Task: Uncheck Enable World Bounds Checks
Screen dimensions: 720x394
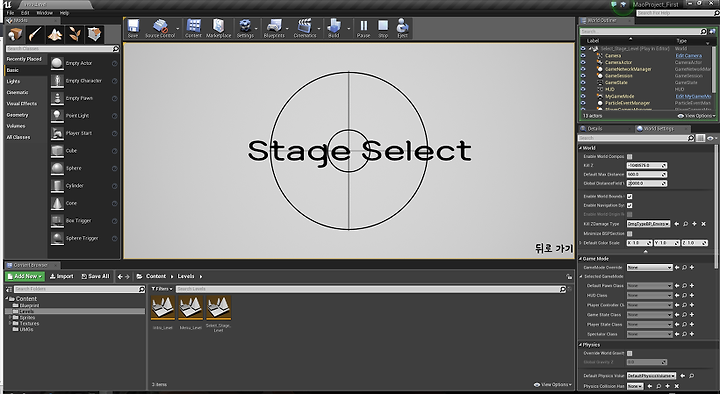Action: (x=630, y=197)
